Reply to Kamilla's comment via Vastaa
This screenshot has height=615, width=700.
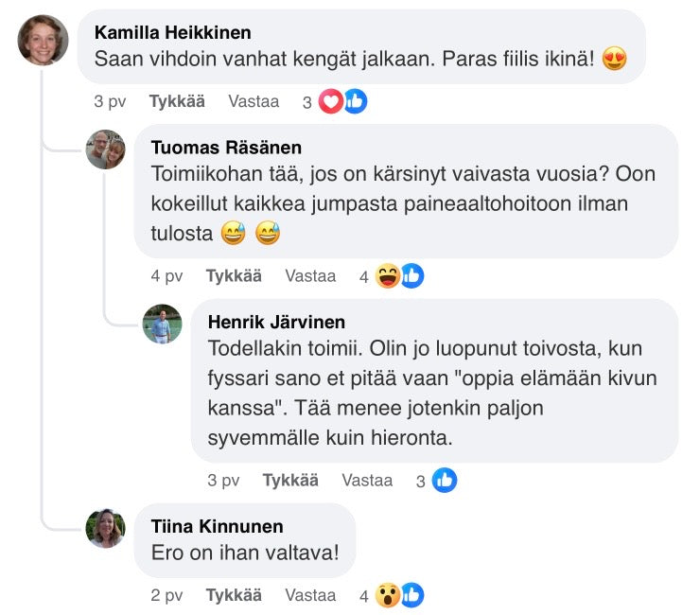point(254,102)
